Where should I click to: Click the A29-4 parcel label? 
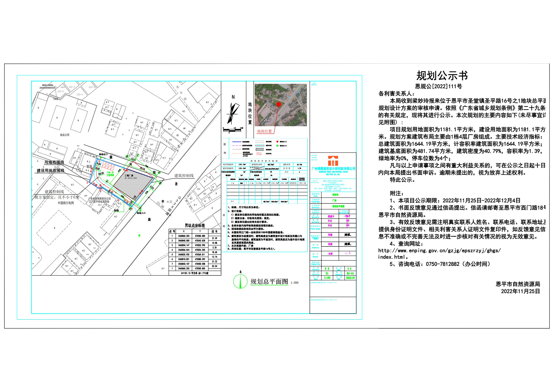[x=80, y=95]
